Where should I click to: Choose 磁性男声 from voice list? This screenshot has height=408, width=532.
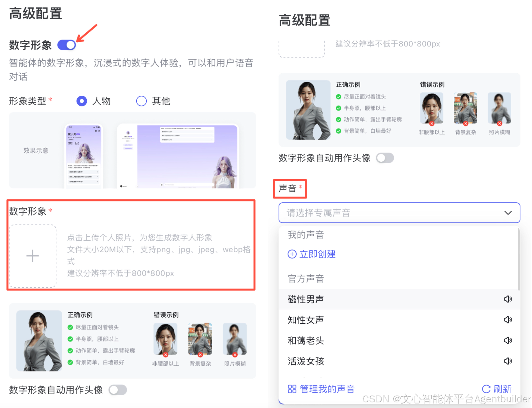(306, 299)
